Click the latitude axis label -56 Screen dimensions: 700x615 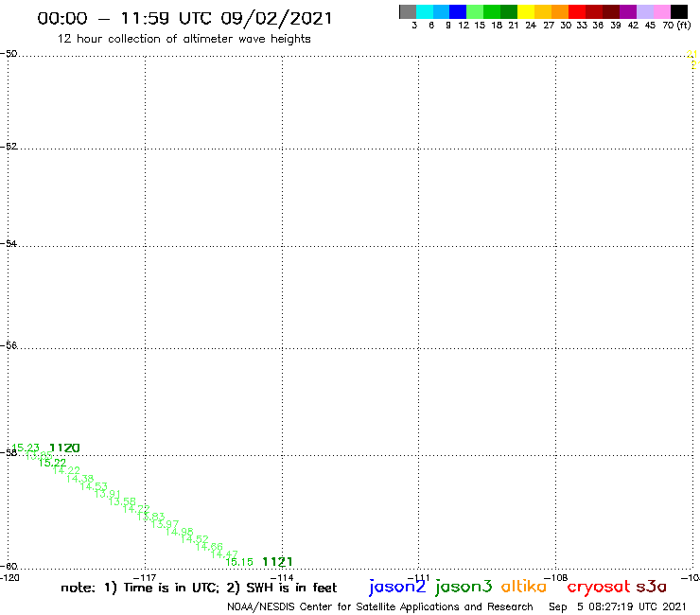(9, 345)
